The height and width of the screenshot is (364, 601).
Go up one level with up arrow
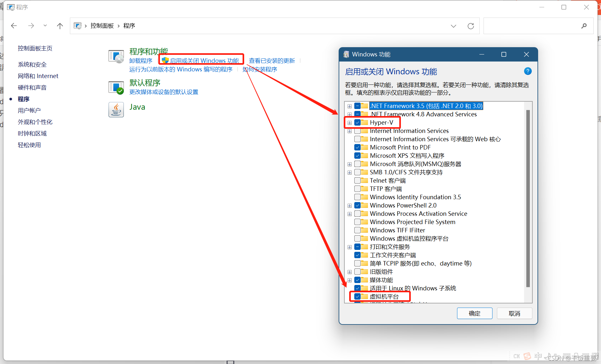coord(60,26)
